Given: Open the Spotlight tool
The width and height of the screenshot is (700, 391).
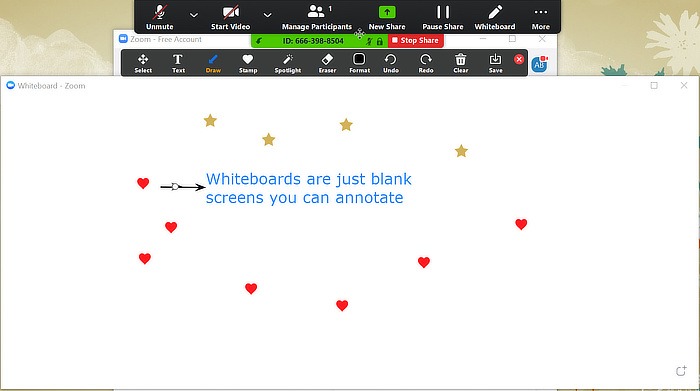Looking at the screenshot, I should 288,63.
